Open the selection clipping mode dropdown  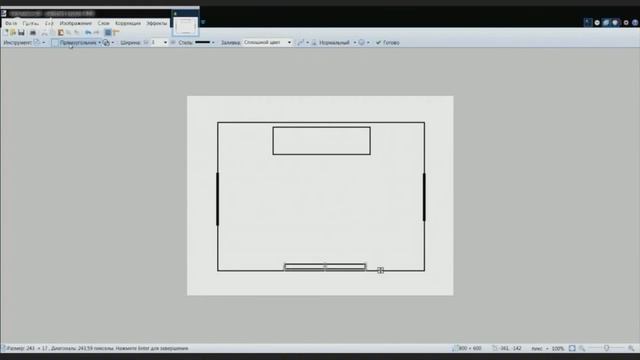(364, 42)
